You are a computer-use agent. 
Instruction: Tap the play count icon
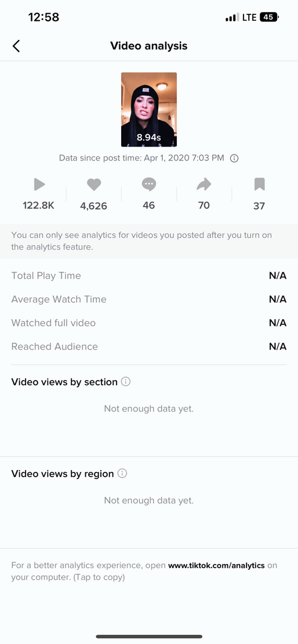[x=39, y=184]
